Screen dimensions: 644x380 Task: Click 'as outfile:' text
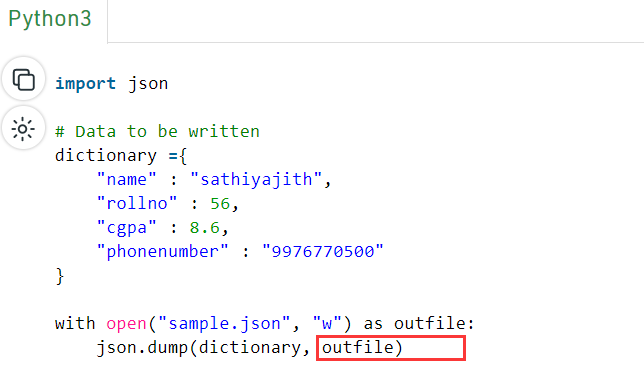[419, 323]
